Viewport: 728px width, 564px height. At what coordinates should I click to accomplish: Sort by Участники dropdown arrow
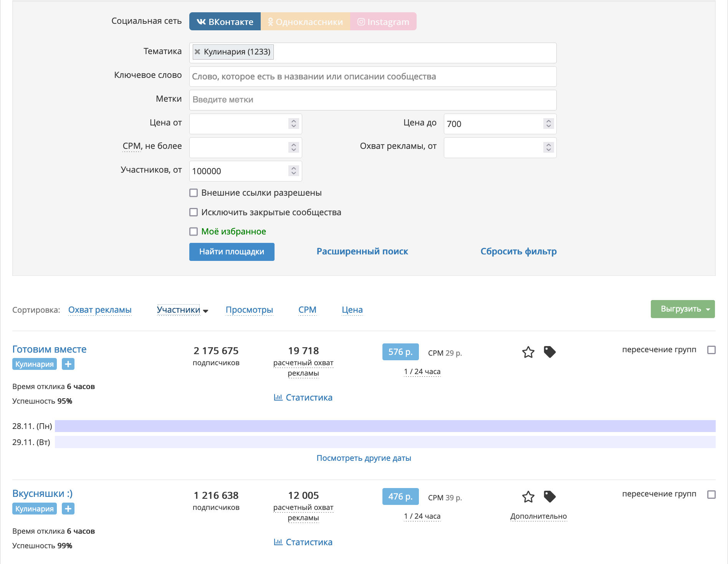click(205, 311)
